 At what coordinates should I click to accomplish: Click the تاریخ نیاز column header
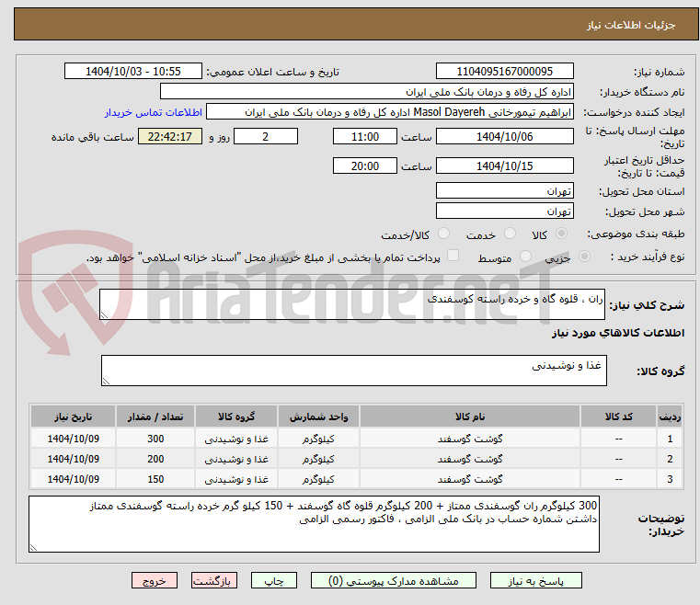click(74, 417)
